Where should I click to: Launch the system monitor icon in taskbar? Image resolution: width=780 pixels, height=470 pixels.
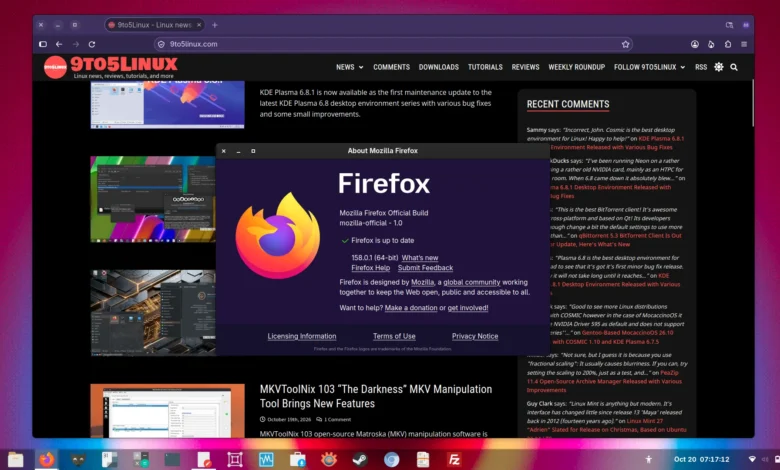point(266,460)
